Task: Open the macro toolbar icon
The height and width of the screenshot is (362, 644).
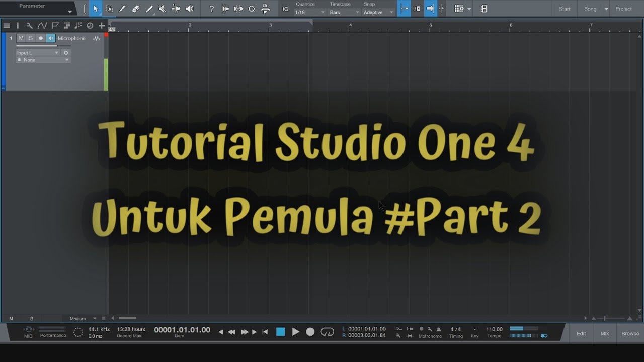Action: (x=265, y=9)
